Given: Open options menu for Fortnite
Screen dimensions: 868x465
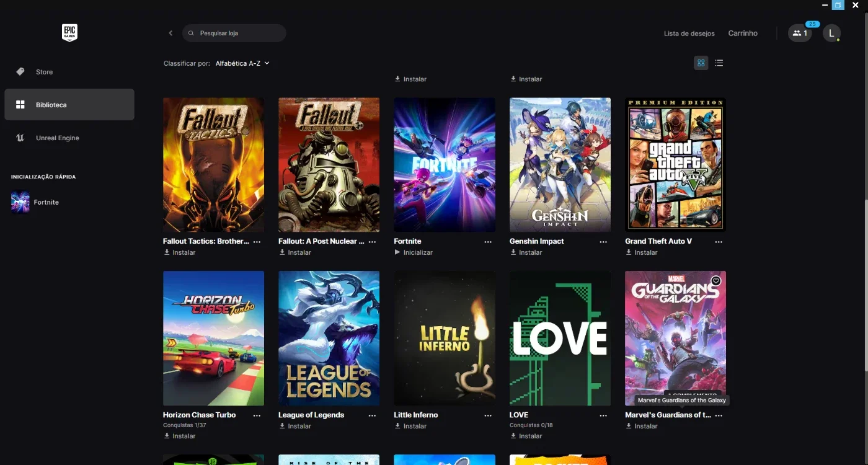Looking at the screenshot, I should (x=488, y=242).
